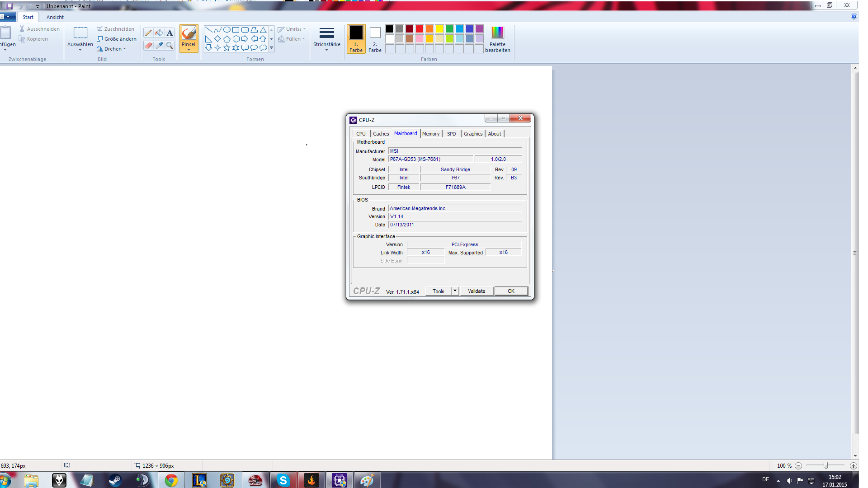Screen dimensions: 868x488
Task: Select the Text tool
Action: (170, 33)
